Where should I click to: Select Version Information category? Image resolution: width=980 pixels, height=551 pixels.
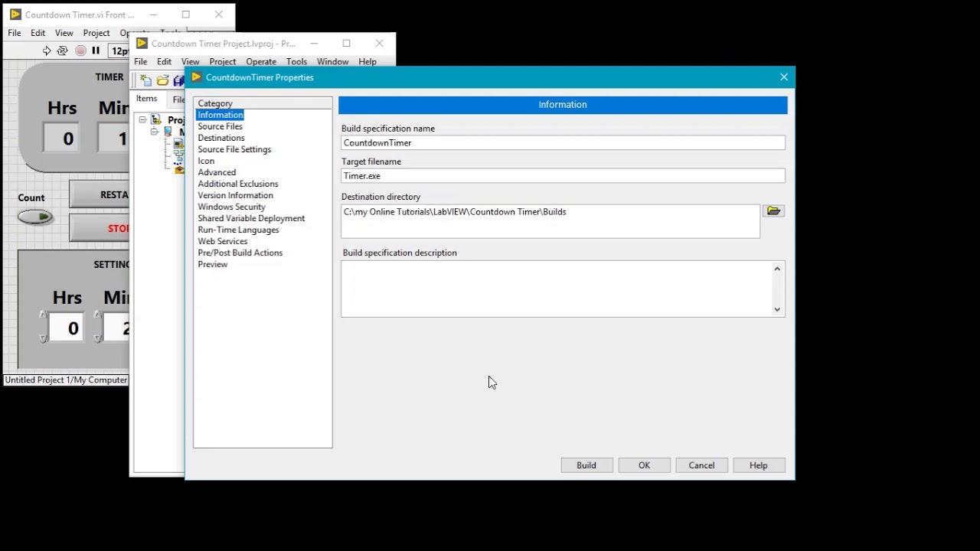(x=235, y=195)
